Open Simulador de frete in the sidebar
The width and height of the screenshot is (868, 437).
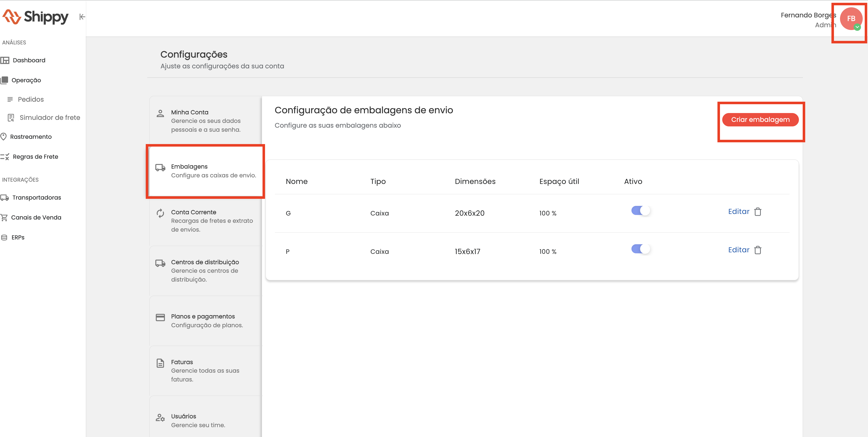pos(49,118)
